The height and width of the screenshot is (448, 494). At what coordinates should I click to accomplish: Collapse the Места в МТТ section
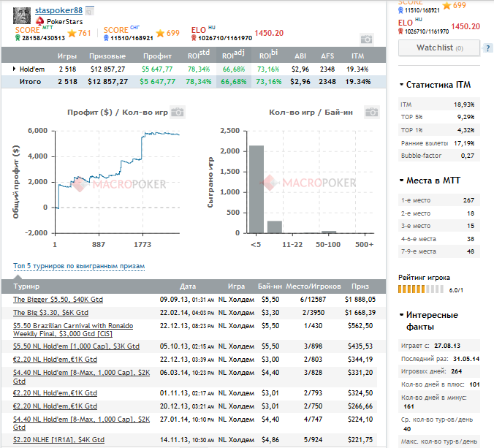pos(401,180)
